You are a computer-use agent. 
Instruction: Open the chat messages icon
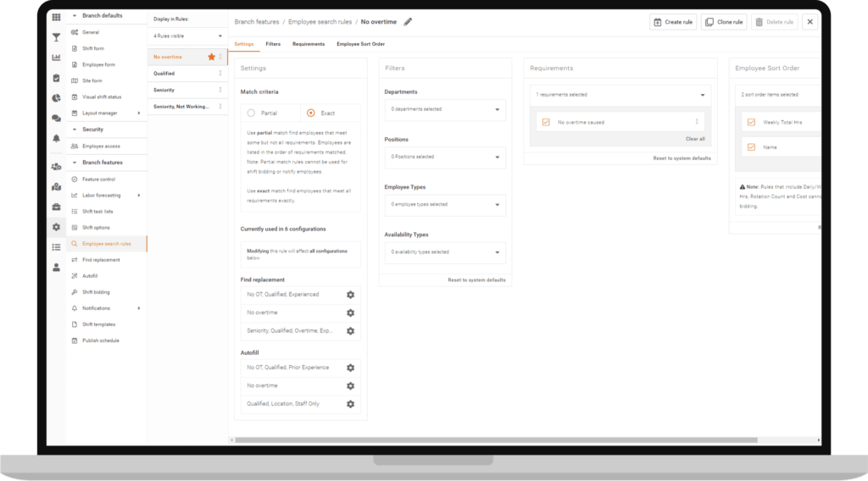point(56,119)
